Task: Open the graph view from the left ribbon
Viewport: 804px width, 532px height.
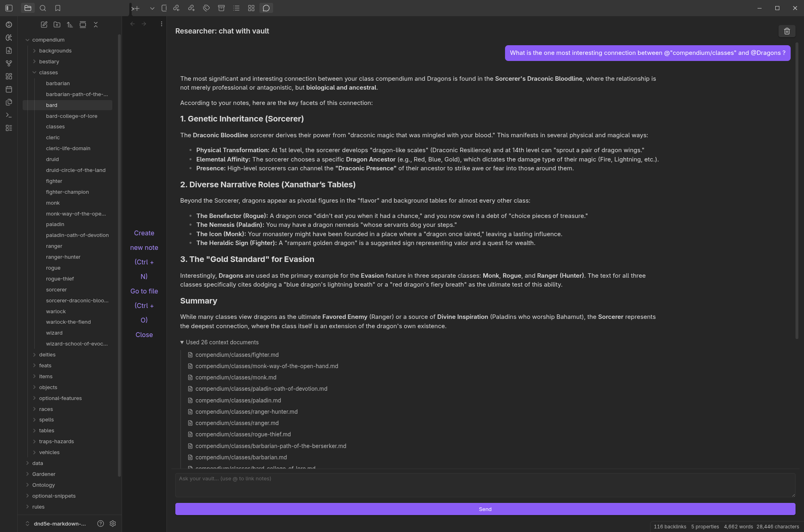Action: click(9, 63)
